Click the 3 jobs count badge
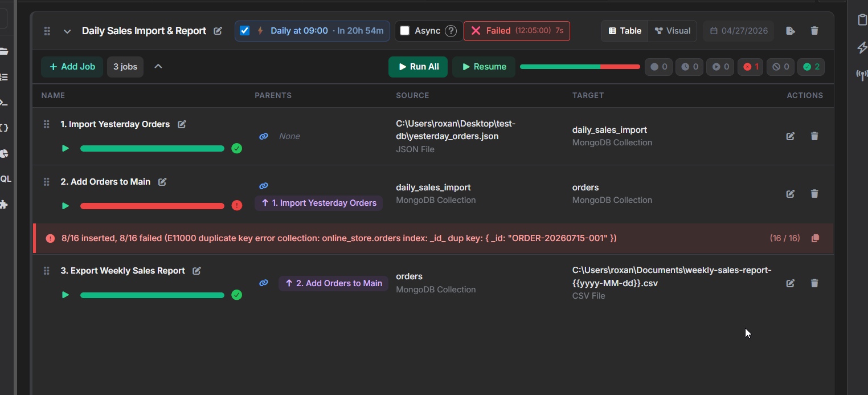The height and width of the screenshot is (395, 868). pyautogui.click(x=125, y=67)
